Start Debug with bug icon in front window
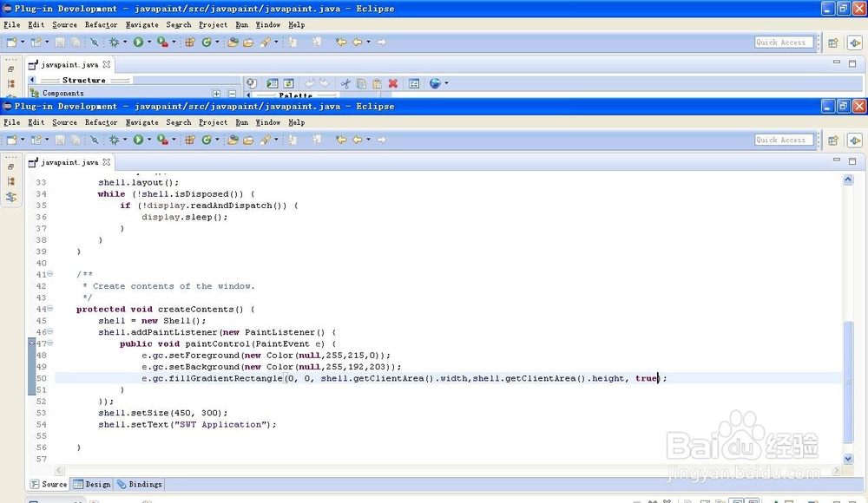This screenshot has height=503, width=868. point(114,140)
